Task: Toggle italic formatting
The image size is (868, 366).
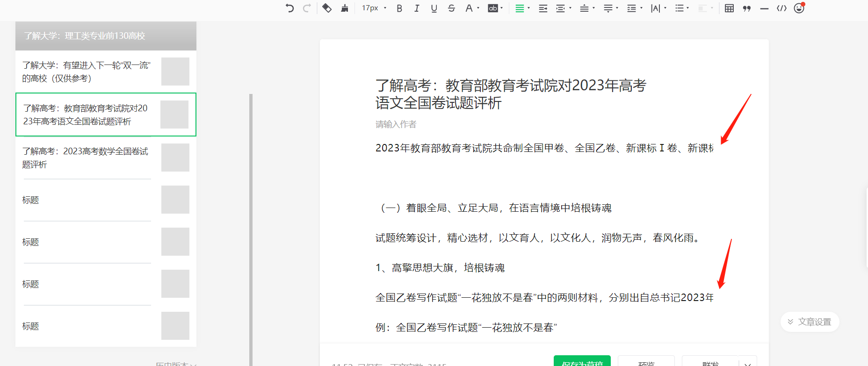Action: (417, 8)
